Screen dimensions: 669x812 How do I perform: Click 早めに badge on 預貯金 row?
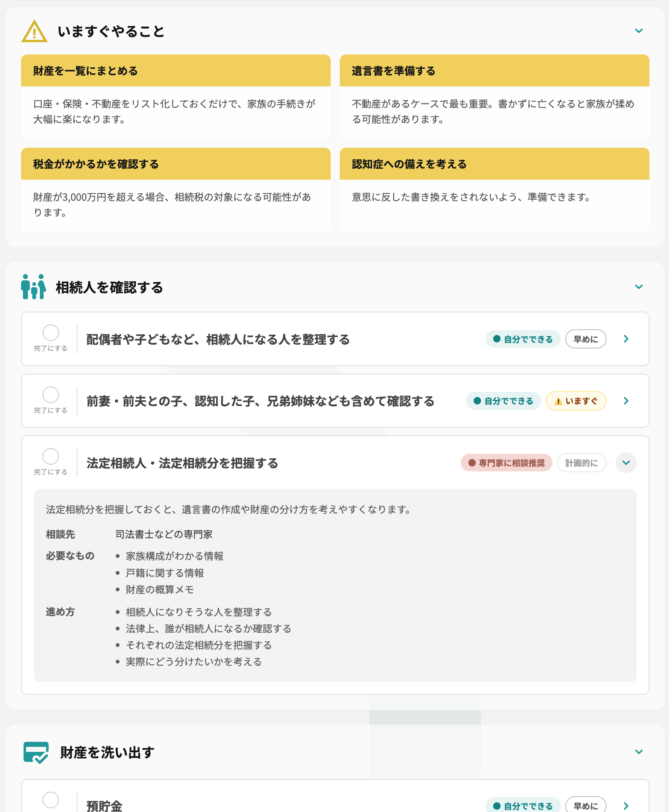(586, 806)
